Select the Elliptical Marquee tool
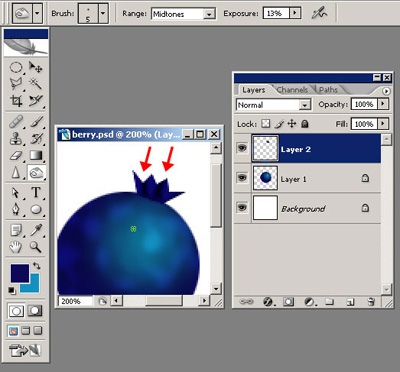Viewport: 400px width, 372px height. [16, 68]
